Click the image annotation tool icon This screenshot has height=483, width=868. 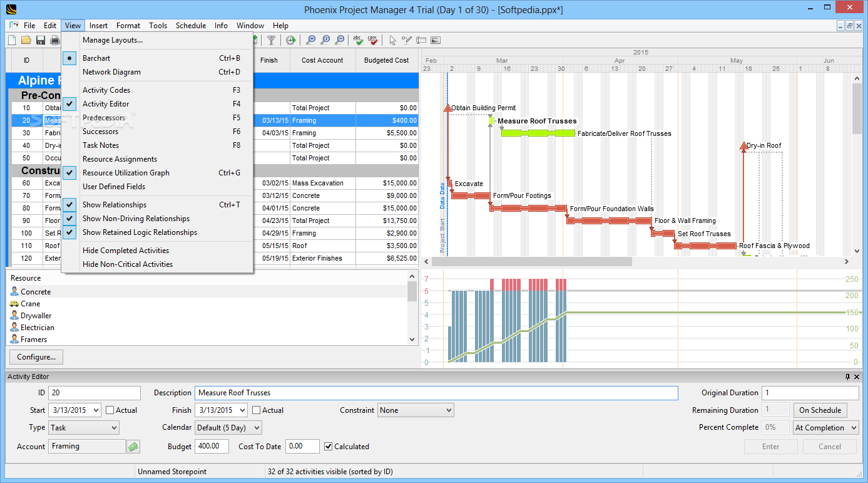(x=436, y=40)
